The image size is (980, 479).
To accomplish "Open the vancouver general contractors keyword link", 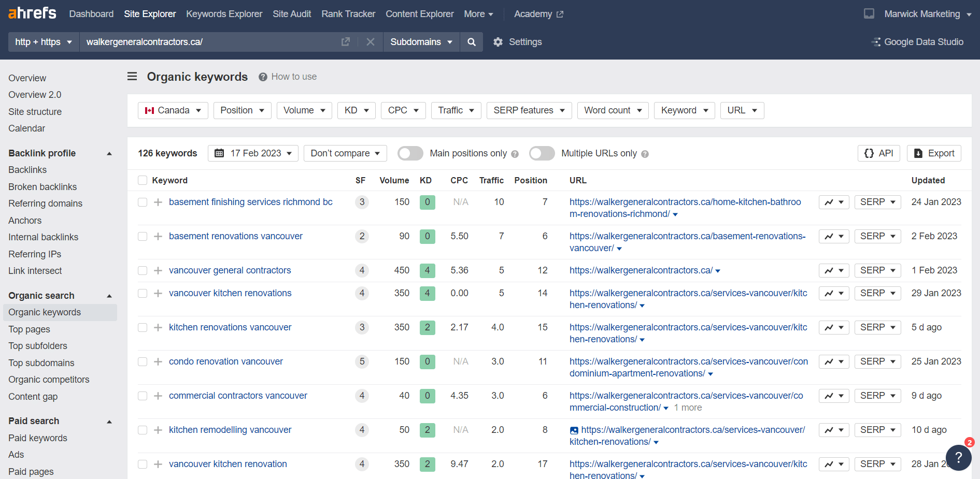I will point(230,270).
